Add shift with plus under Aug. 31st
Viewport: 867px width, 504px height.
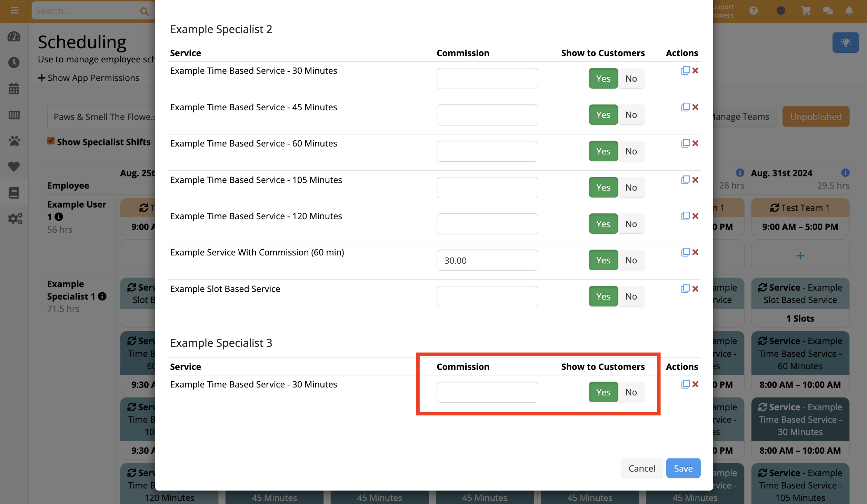pos(800,256)
